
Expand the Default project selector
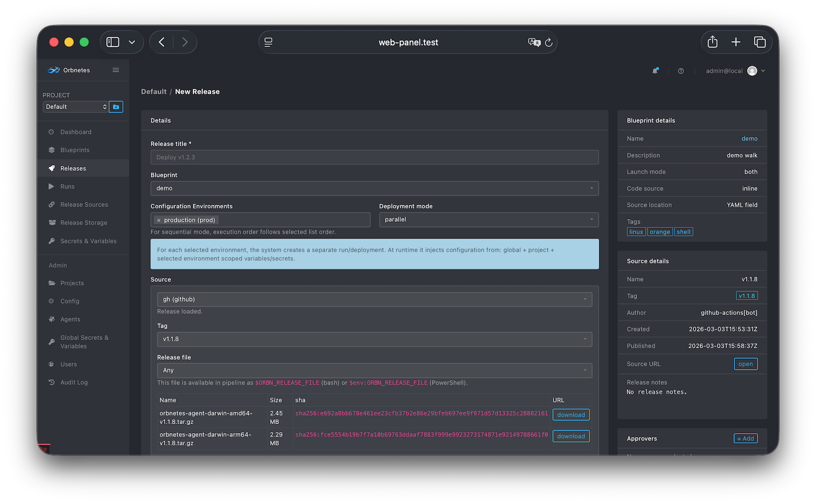(x=75, y=107)
